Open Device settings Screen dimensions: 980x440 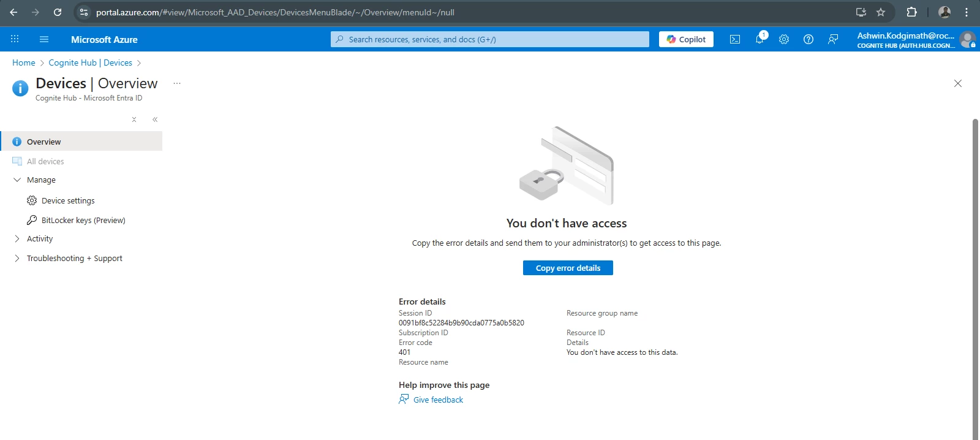68,200
